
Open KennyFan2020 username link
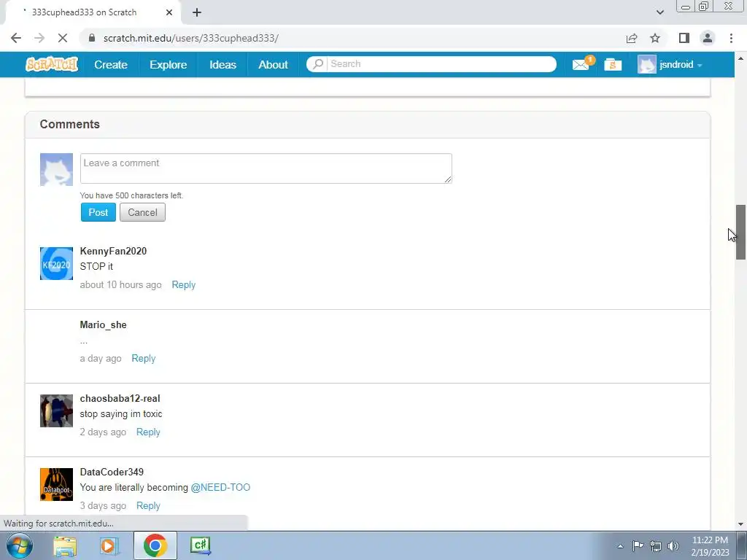pyautogui.click(x=113, y=251)
